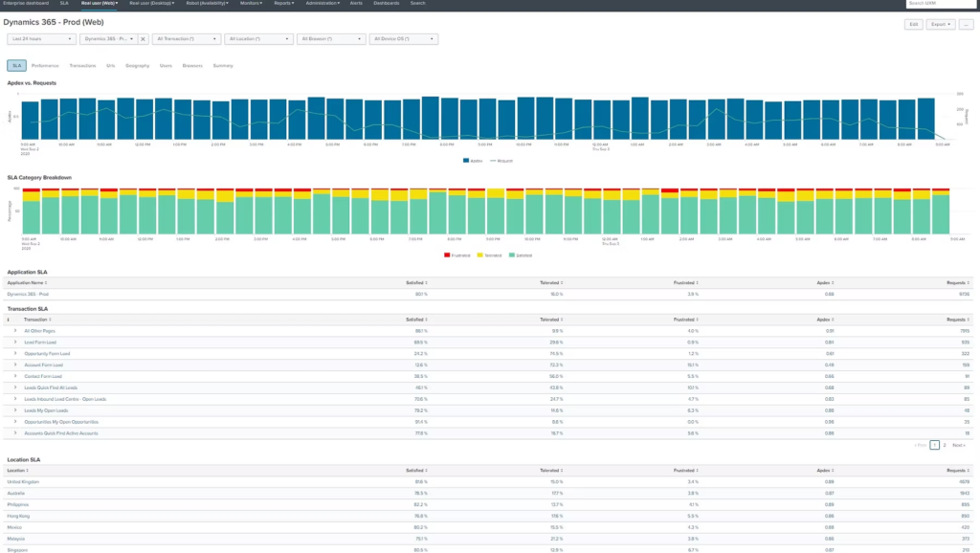Open the Reports menu
Viewport: 980px width, 553px height.
pos(283,3)
